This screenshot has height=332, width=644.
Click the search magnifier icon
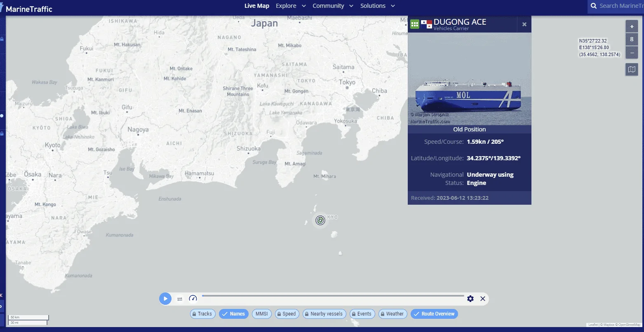tap(594, 6)
